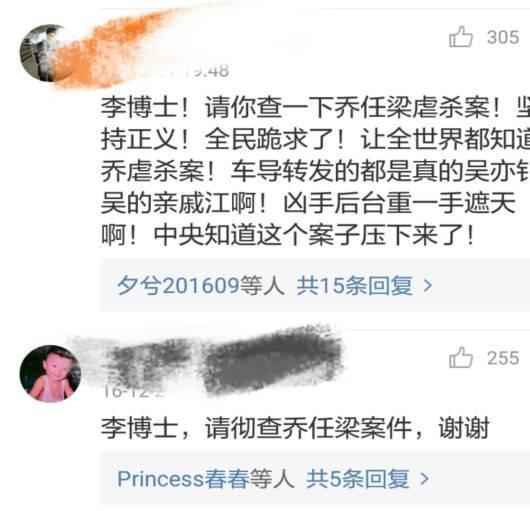
Task: Open the baby photo avatar profile
Action: point(50,373)
